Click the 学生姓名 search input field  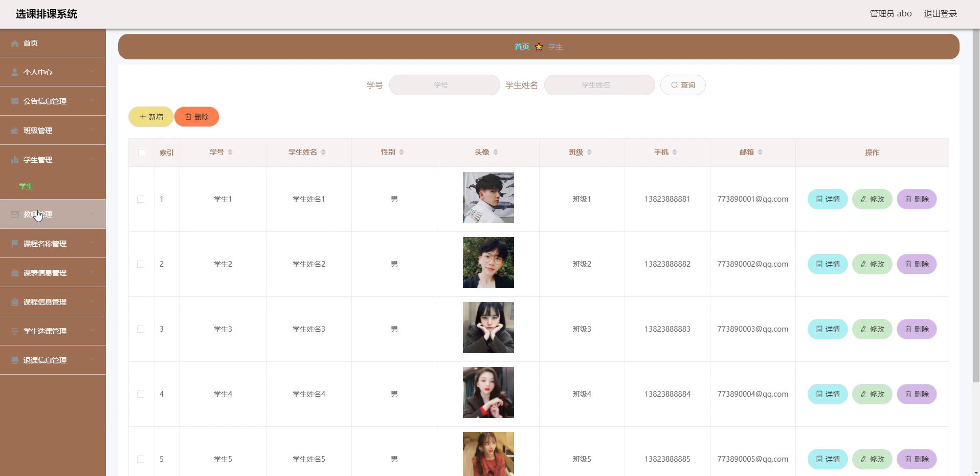click(599, 85)
